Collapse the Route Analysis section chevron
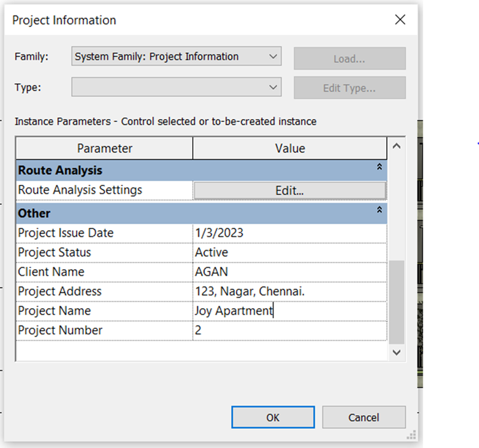The height and width of the screenshot is (448, 479). (379, 167)
